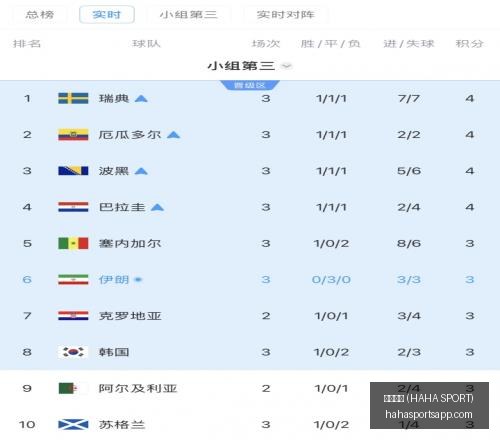Image resolution: width=500 pixels, height=440 pixels.
Task: Click the 晋级区 qualification zone badge
Action: (250, 85)
